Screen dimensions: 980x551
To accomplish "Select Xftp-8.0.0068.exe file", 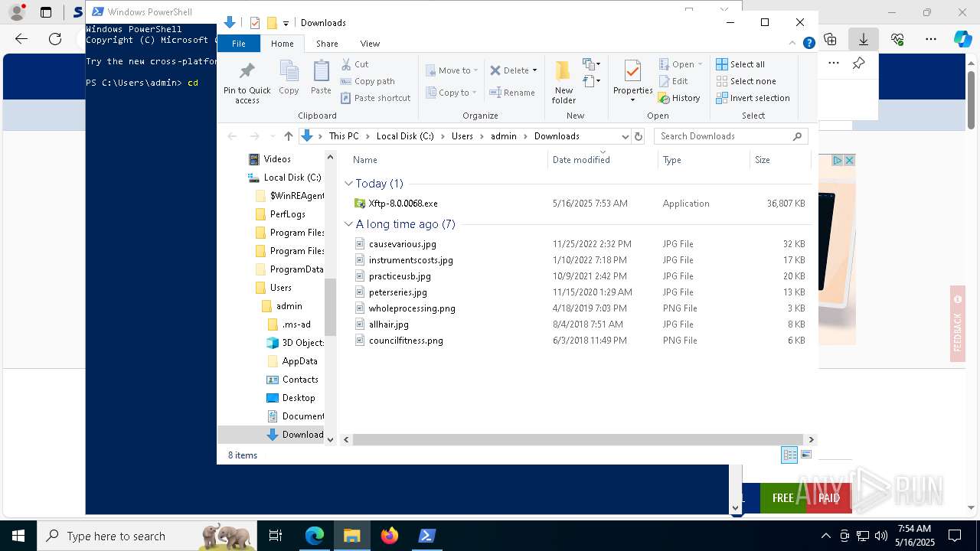I will (x=403, y=204).
